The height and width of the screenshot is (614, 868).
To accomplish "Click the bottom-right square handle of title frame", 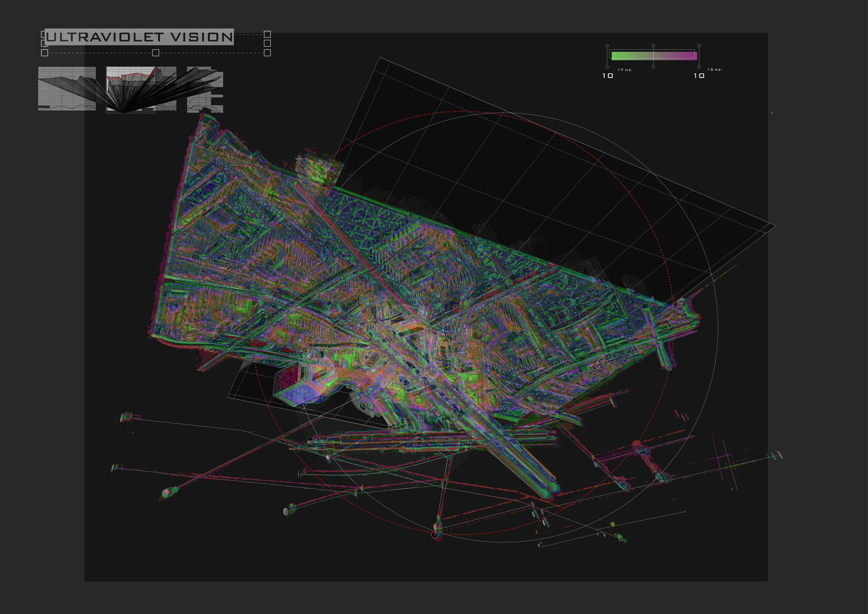I will pos(267,53).
